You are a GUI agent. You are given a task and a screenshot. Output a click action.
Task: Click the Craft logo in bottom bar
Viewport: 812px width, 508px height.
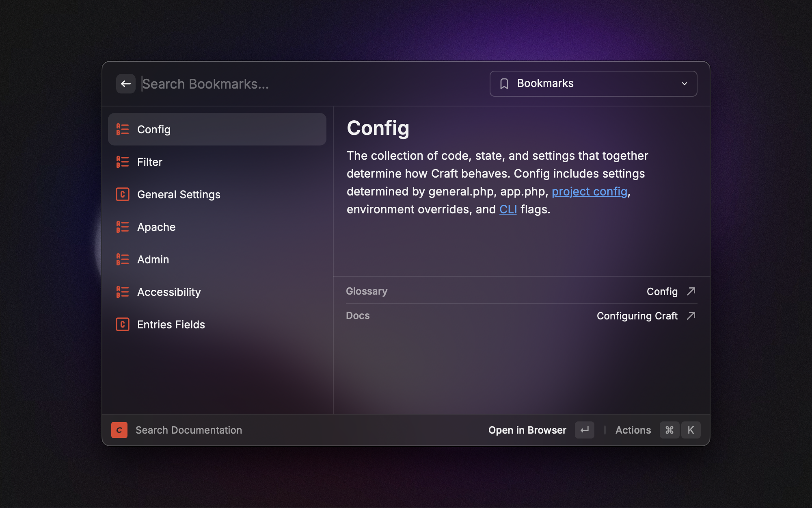click(119, 430)
